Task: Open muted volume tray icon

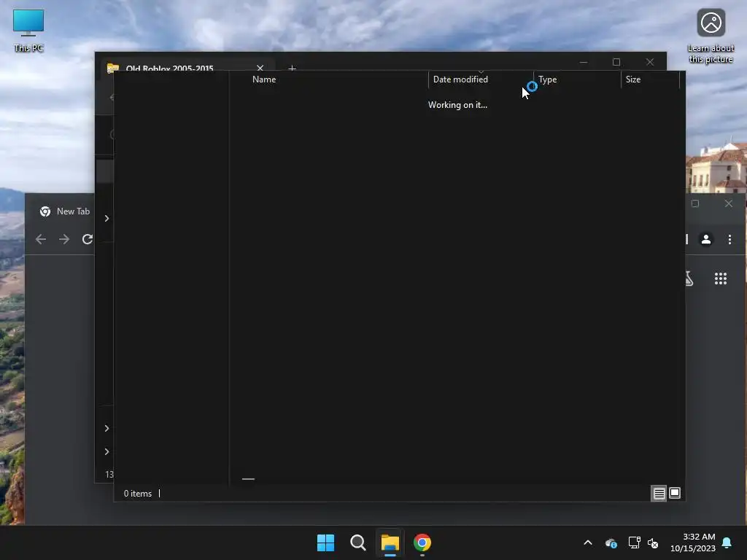Action: pos(653,542)
